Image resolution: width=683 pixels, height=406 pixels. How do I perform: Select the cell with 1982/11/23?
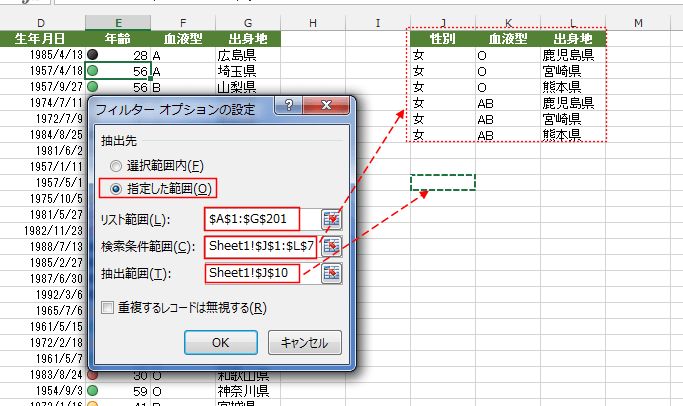42,230
